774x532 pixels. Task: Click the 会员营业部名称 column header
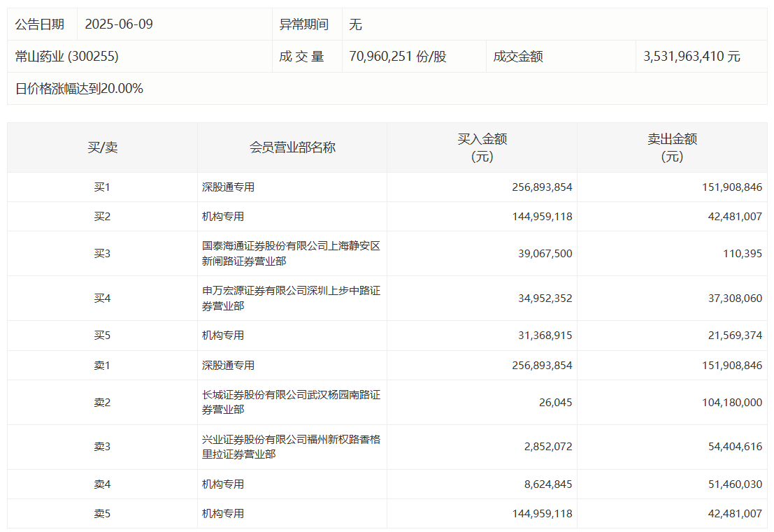tap(292, 148)
